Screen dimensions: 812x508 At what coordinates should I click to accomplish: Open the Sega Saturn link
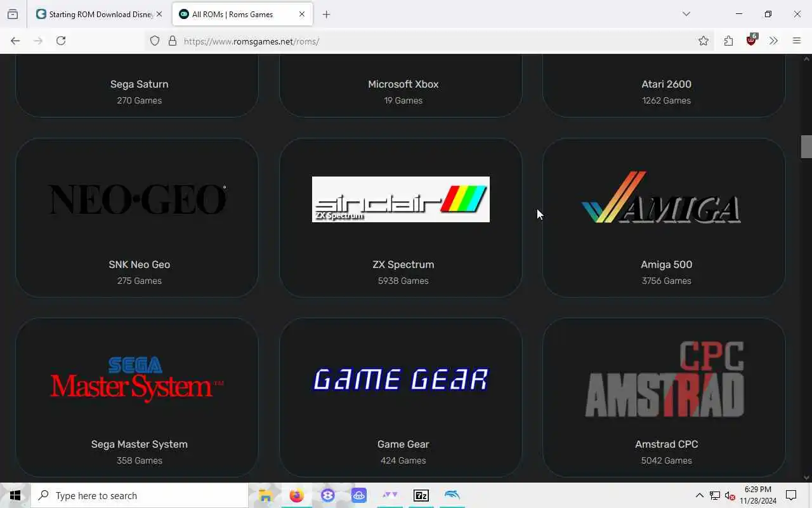[x=139, y=84]
